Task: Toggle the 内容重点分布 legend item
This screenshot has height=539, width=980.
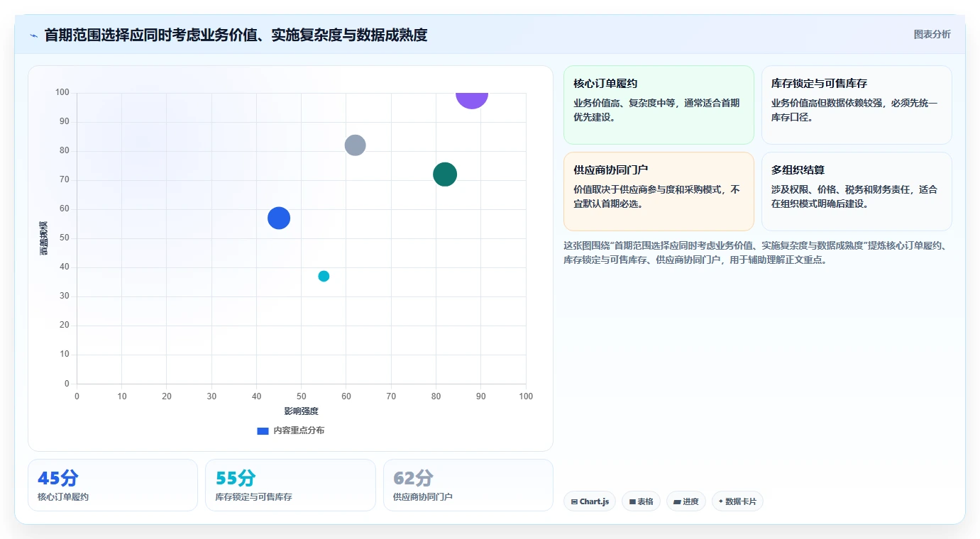Action: pos(291,430)
